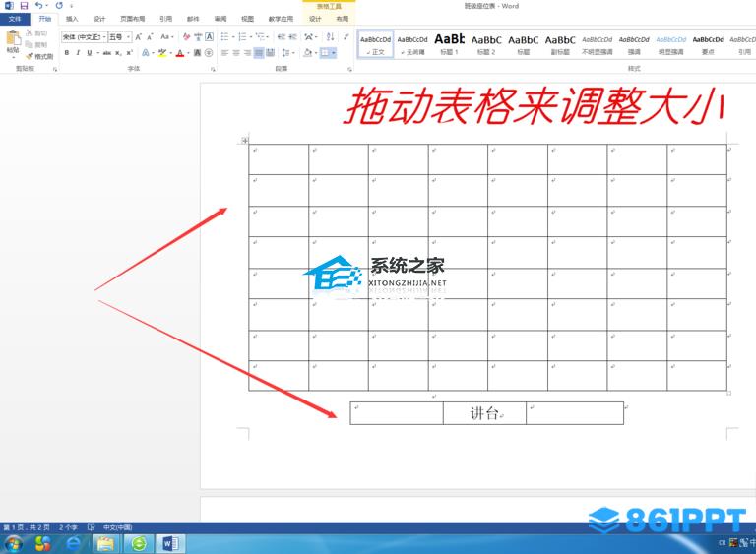Switch to the Insert tab
The image size is (756, 554).
coord(72,19)
